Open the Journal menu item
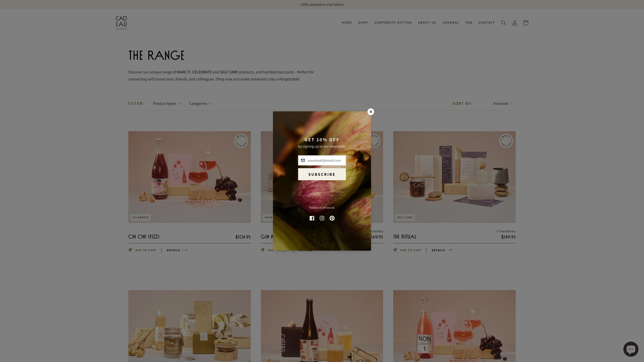 451,22
